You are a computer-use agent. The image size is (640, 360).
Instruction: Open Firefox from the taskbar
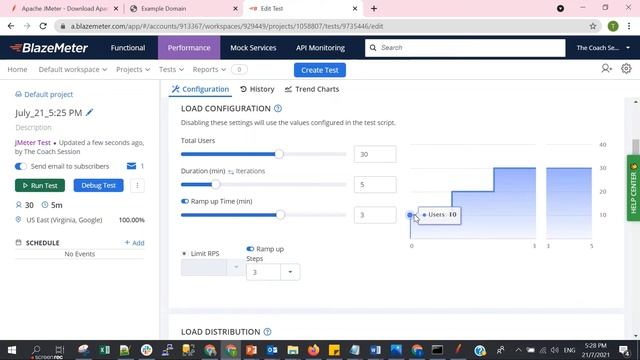313,350
